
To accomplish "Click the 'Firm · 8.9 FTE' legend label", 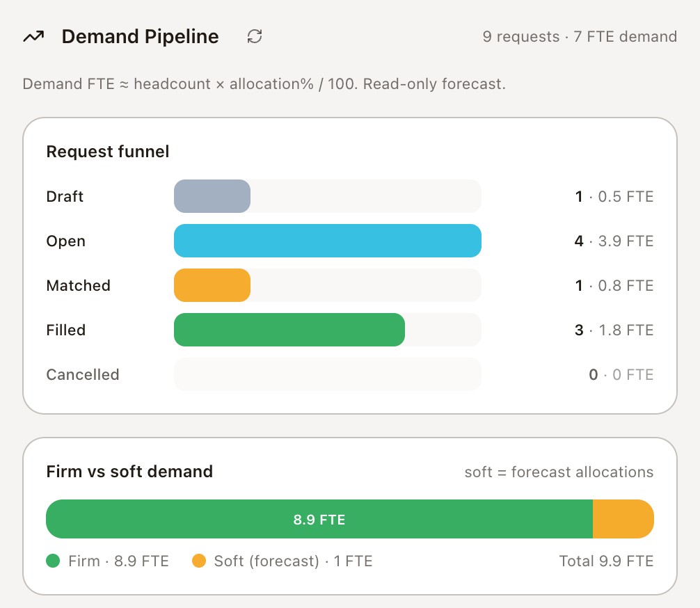I will pos(118,561).
